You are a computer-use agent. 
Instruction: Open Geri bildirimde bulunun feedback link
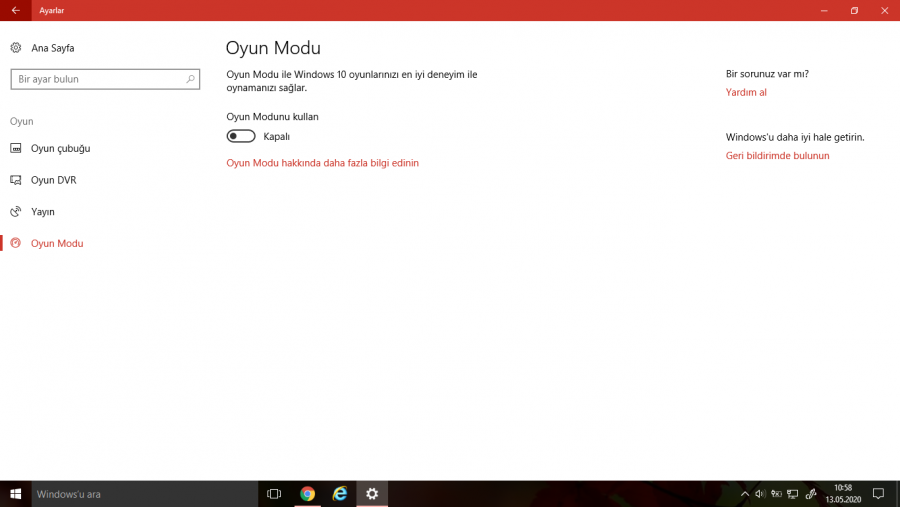pos(777,156)
